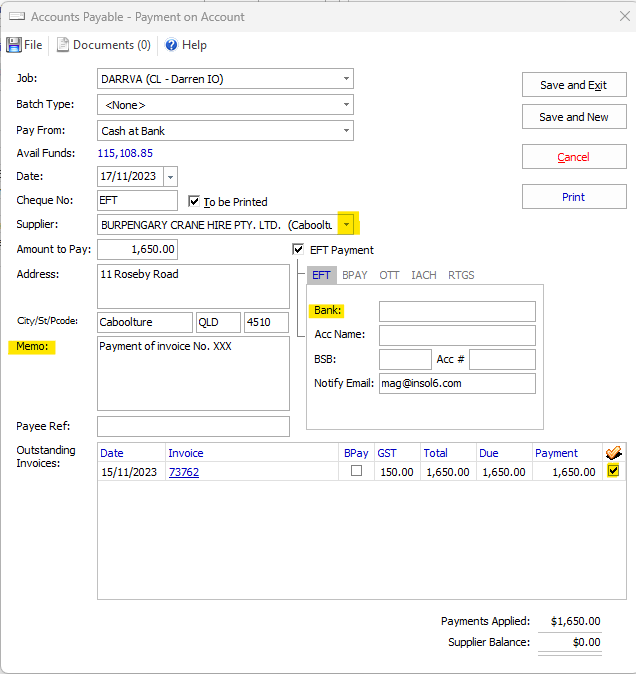
Task: Click the File save disk icon
Action: pos(14,45)
